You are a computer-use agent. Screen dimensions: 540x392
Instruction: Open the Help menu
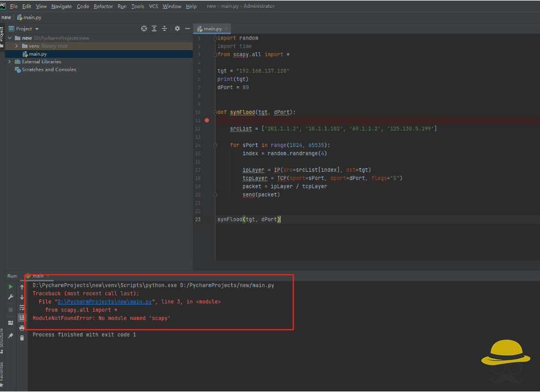191,6
